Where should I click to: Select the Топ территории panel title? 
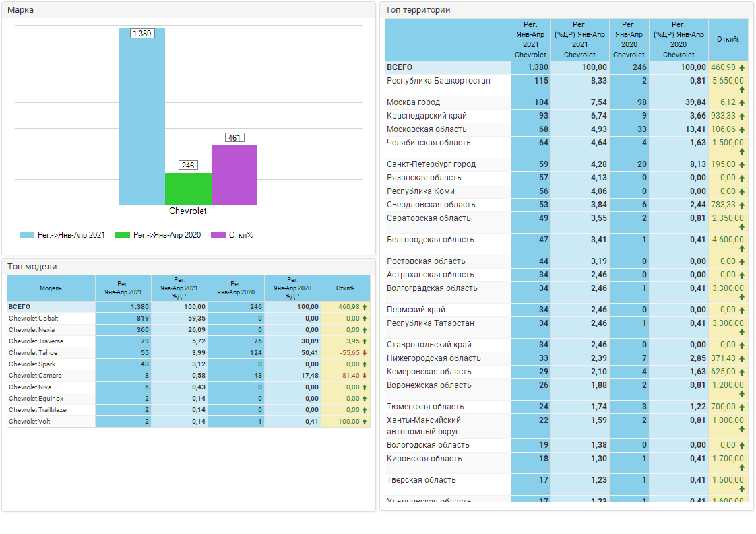pos(418,10)
